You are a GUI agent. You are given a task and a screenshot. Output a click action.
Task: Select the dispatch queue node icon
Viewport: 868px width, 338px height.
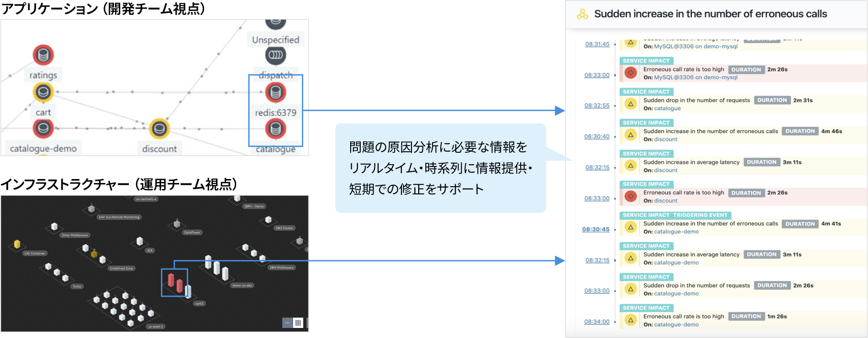(275, 55)
